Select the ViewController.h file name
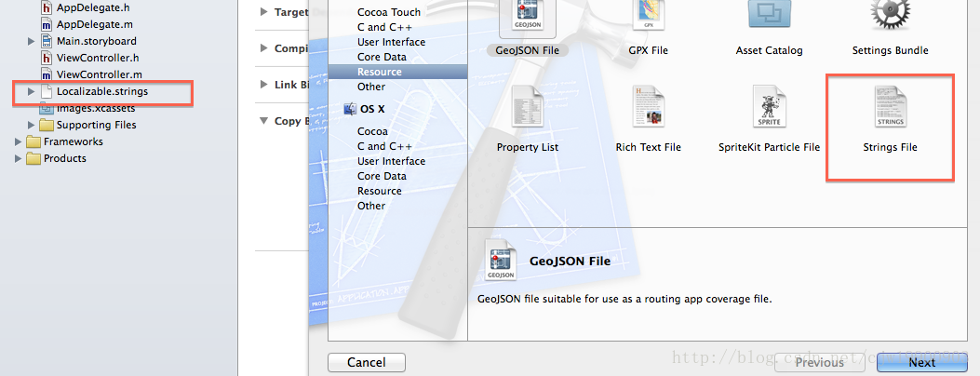The width and height of the screenshot is (980, 376). pyautogui.click(x=99, y=58)
